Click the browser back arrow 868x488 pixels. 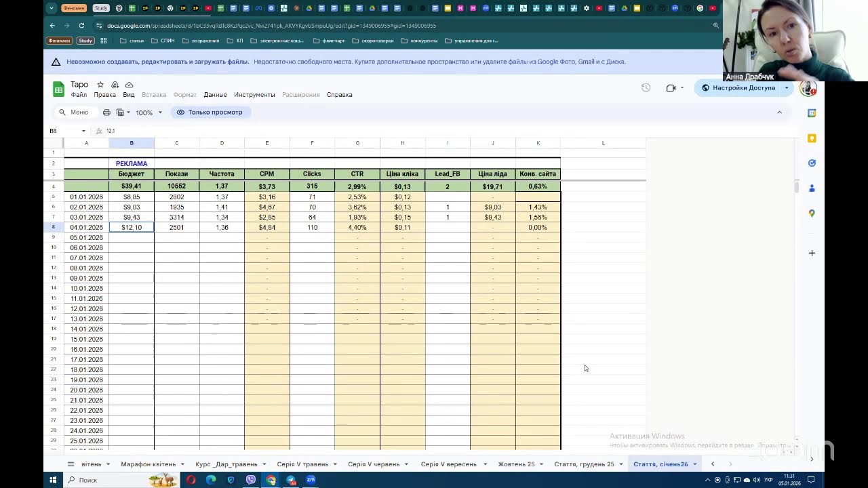(52, 26)
